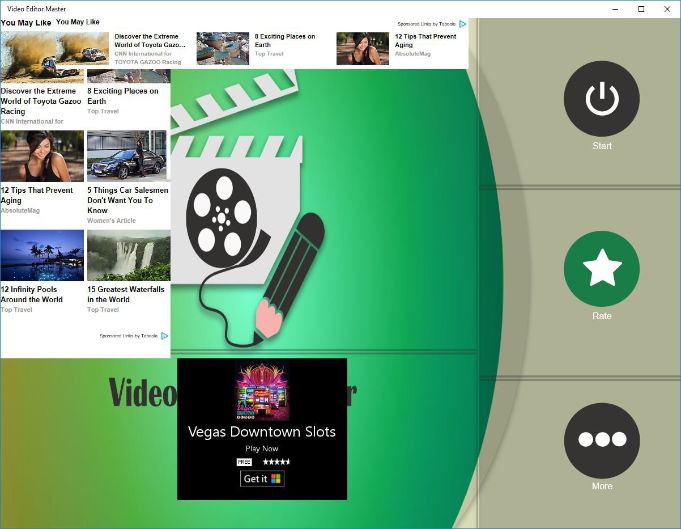This screenshot has width=681, height=529.
Task: Open the Vegas Downtown Slots title
Action: pos(262,432)
